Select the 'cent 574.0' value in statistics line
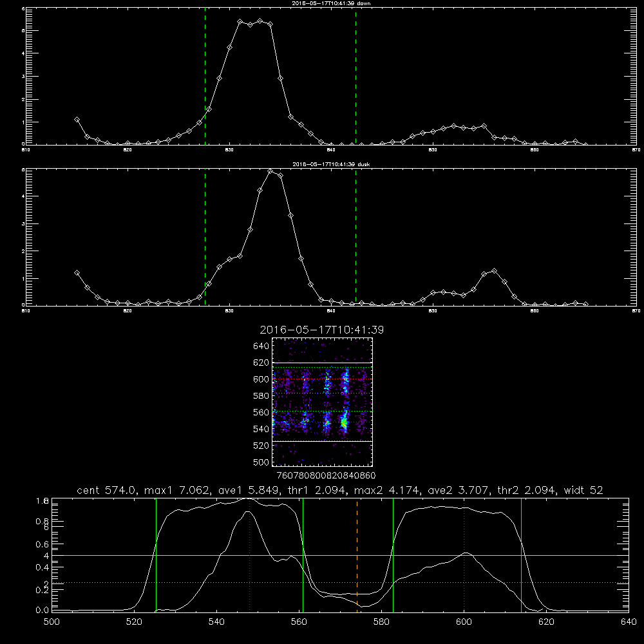 coord(107,490)
